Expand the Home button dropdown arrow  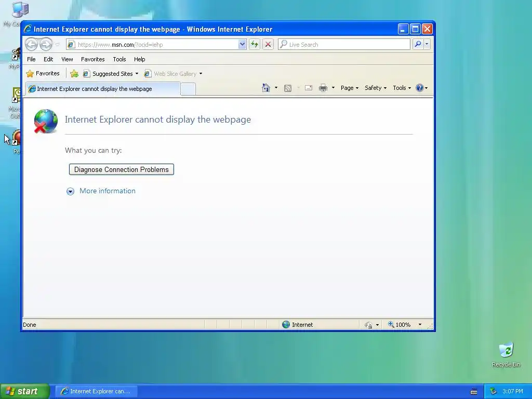click(276, 88)
